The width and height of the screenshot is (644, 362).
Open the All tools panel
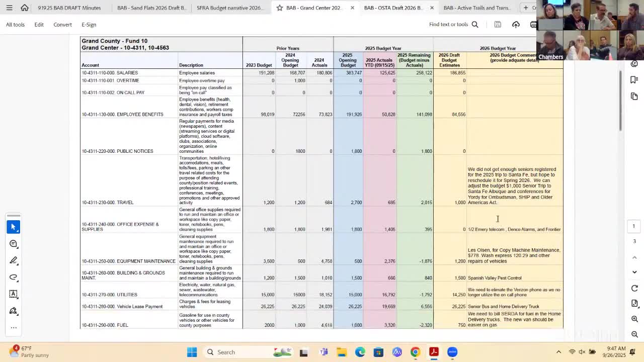pyautogui.click(x=15, y=24)
